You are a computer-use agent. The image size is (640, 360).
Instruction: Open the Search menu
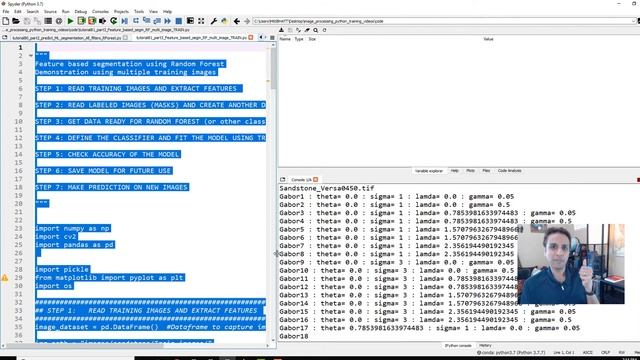tap(33, 11)
